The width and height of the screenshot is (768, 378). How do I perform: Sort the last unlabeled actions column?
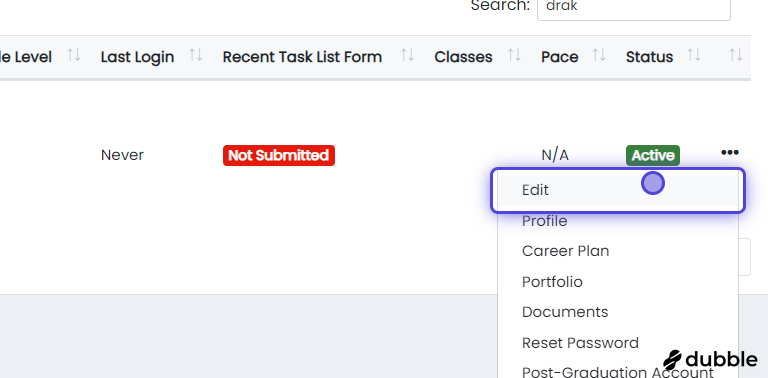(x=736, y=55)
